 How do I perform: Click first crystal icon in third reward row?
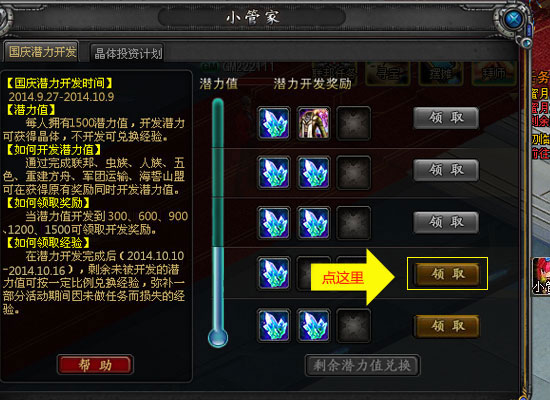(x=274, y=223)
